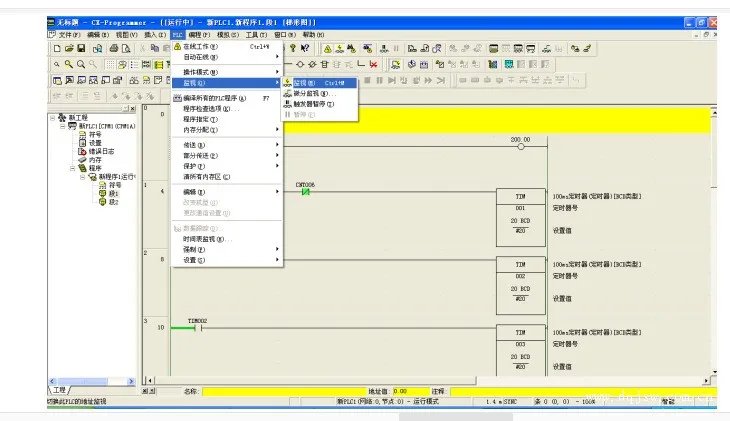Click the TIM002 contact on rung 3
This screenshot has height=421, width=730.
click(x=196, y=327)
